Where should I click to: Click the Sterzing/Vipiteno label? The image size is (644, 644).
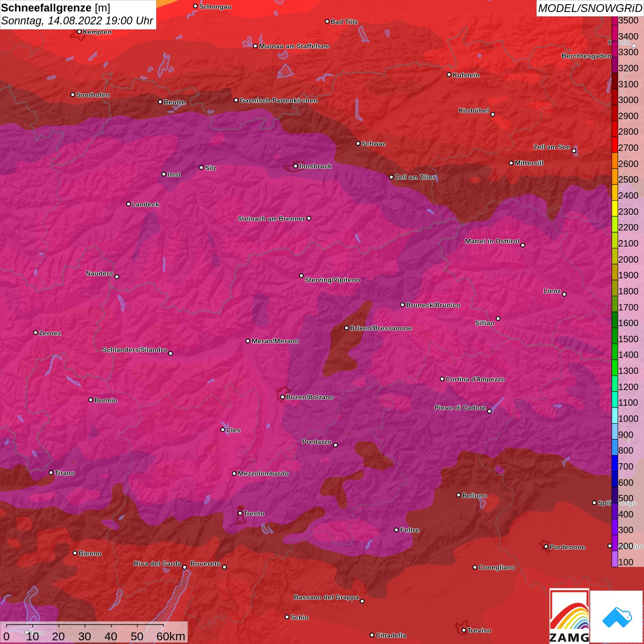click(x=333, y=280)
